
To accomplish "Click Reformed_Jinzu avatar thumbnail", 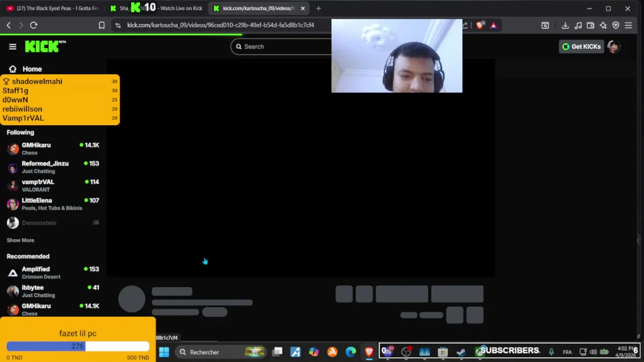I will tap(13, 167).
